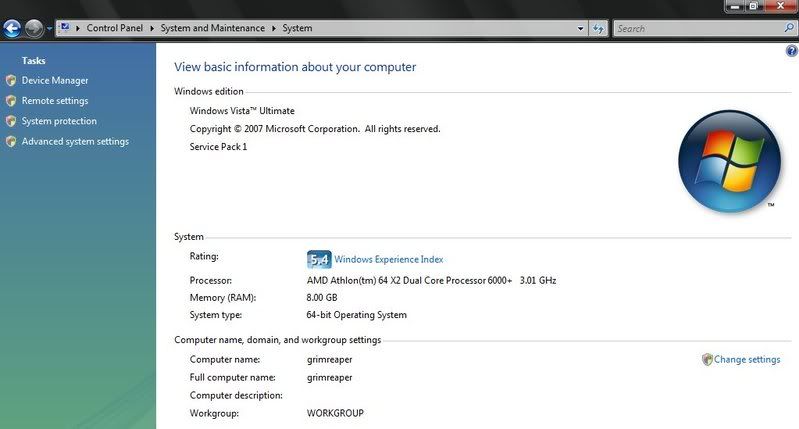Viewport: 799px width, 429px height.
Task: Focus the Search input box
Action: coord(698,29)
